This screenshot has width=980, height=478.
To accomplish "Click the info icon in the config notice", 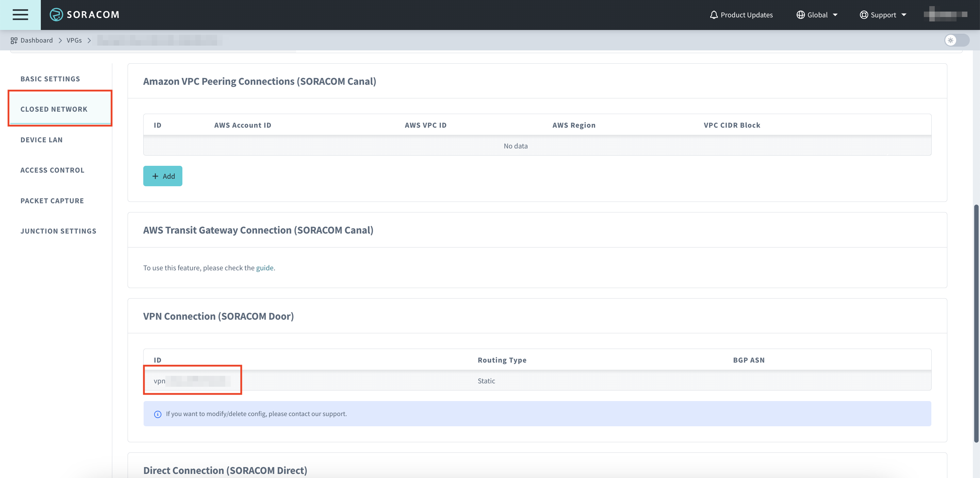I will (157, 414).
